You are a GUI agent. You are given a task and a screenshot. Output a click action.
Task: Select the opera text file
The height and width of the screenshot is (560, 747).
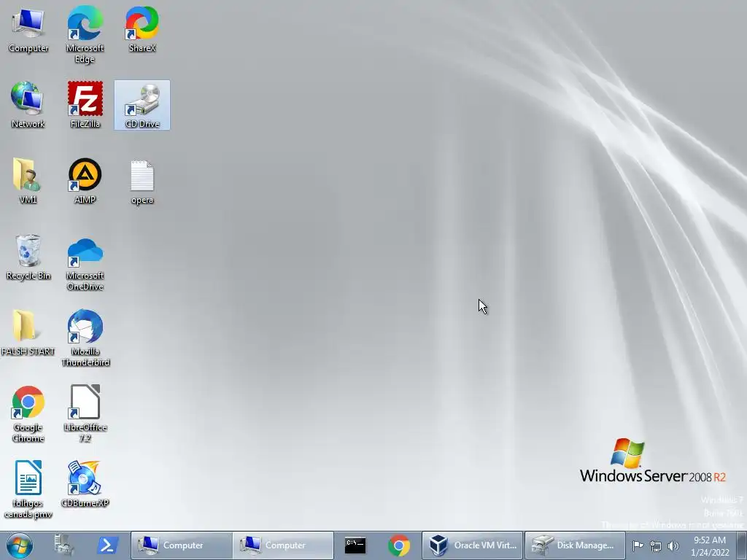click(142, 183)
